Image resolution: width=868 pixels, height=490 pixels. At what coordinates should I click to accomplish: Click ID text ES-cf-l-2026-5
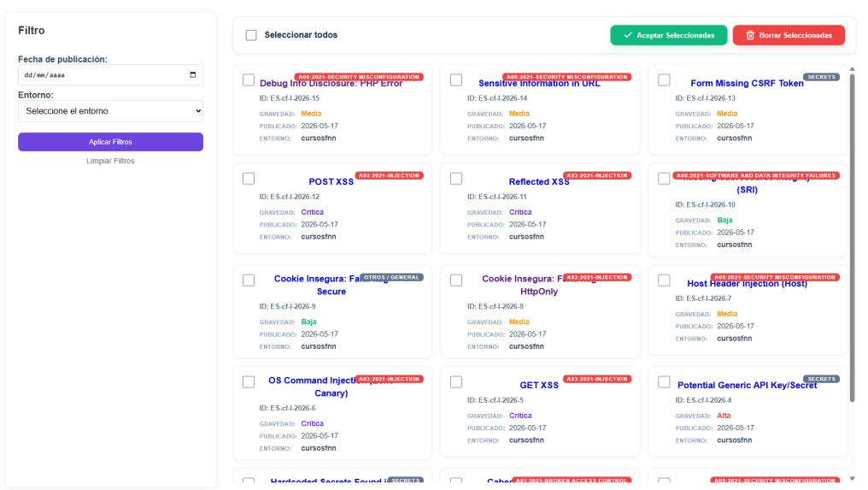495,400
